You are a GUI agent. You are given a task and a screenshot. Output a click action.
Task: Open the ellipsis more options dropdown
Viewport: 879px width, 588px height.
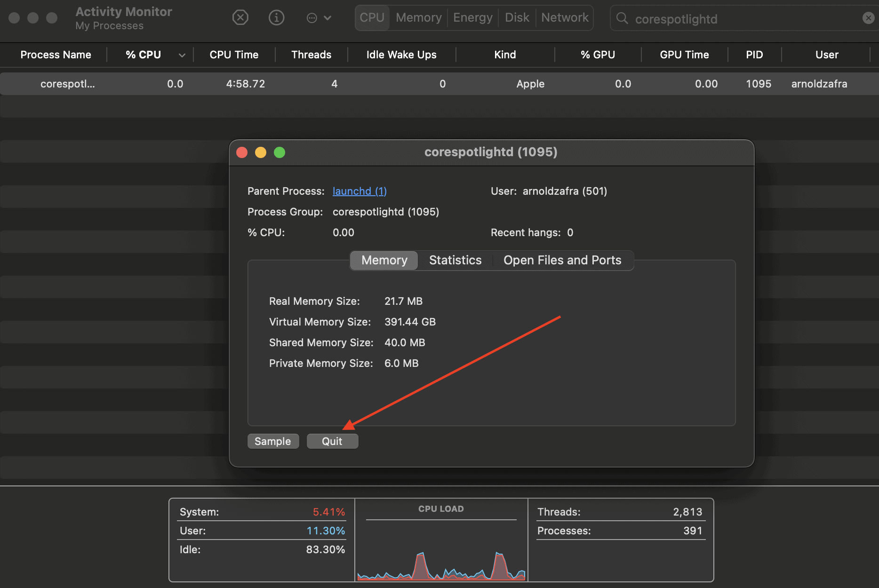tap(319, 18)
